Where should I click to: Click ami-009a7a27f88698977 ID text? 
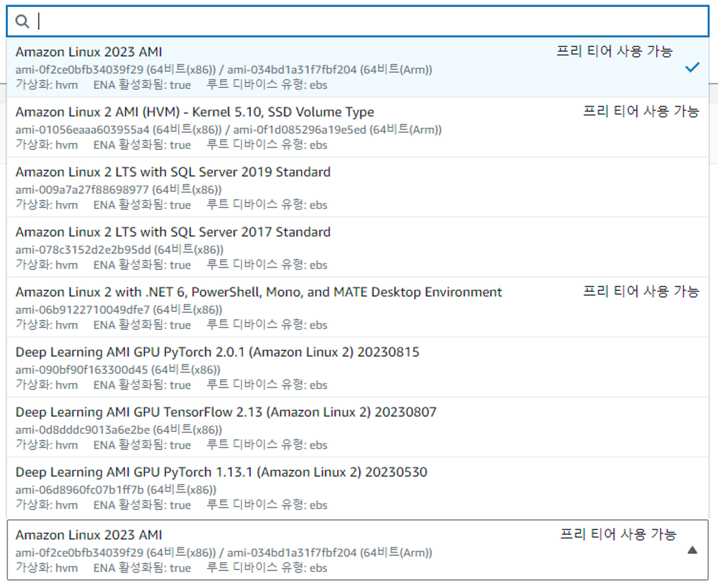(x=82, y=190)
